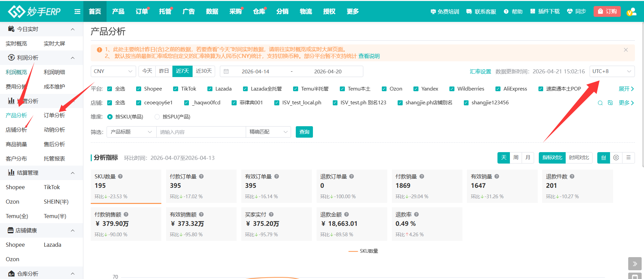Select the 近30天 date range tab

[x=204, y=71]
